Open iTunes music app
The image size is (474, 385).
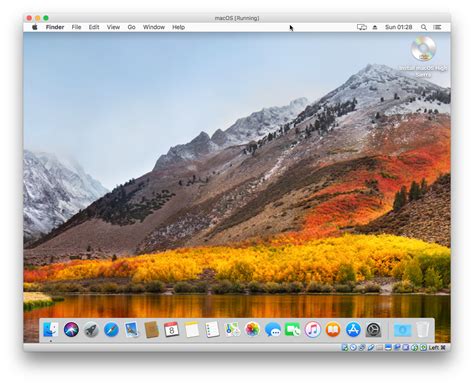(x=313, y=330)
